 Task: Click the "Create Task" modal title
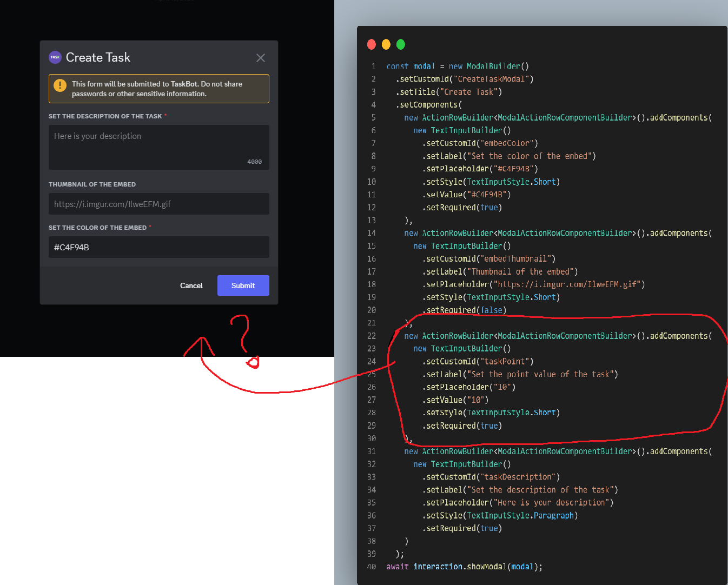(98, 57)
